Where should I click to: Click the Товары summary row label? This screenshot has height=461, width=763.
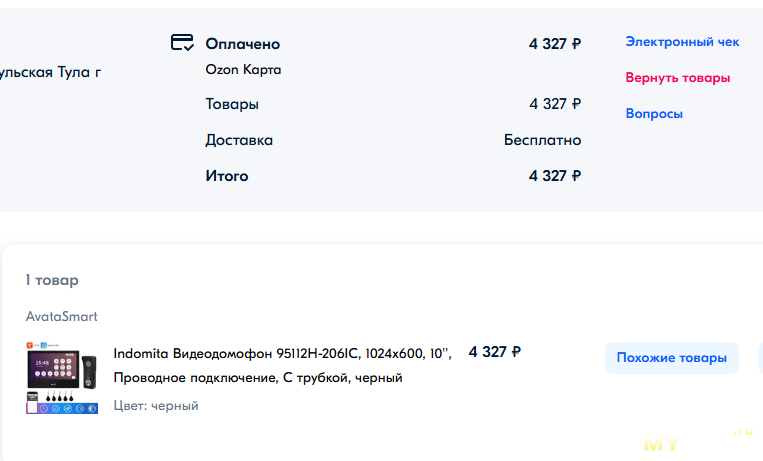[232, 104]
